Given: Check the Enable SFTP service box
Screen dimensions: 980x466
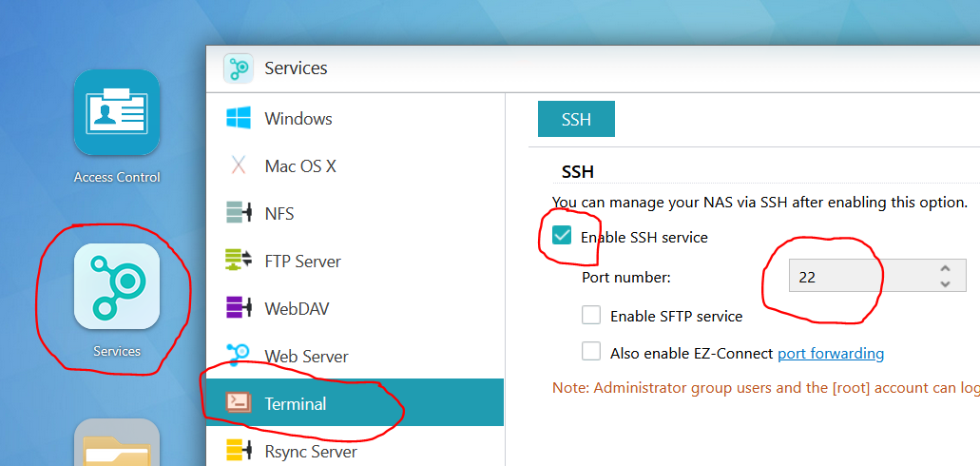Looking at the screenshot, I should point(591,315).
